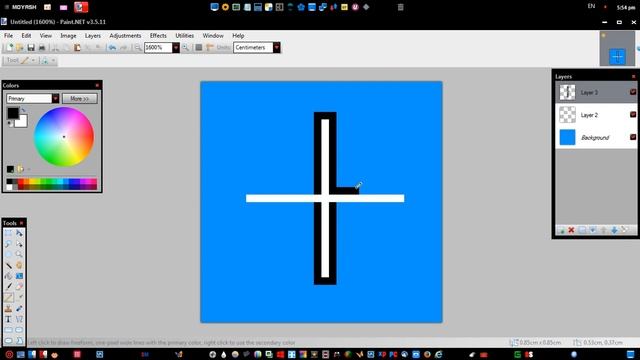This screenshot has width=640, height=360.
Task: Click the black primary color swatch
Action: click(13, 113)
